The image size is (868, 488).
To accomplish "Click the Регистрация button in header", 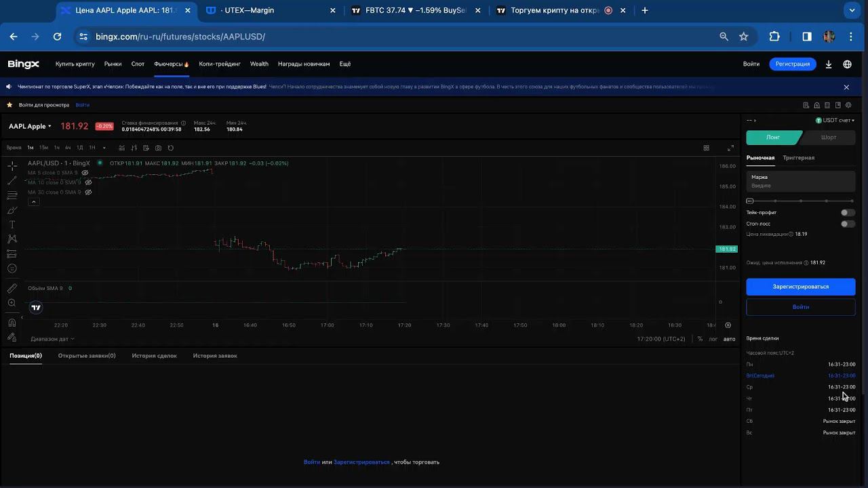I will [793, 64].
